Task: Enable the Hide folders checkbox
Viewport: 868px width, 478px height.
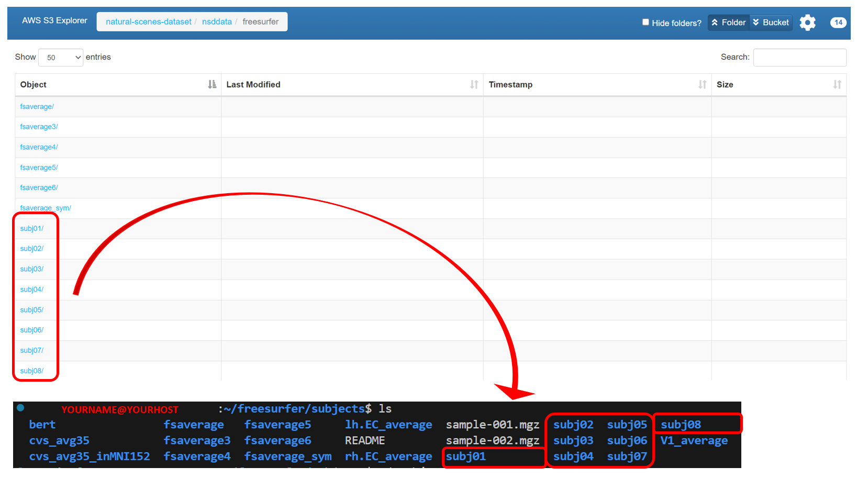Action: 646,22
